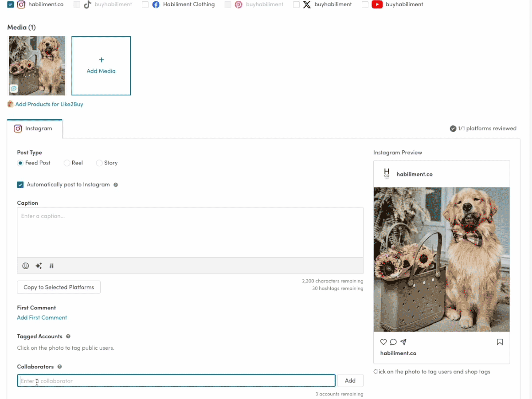Open Add Products for Like2Buy link
Image resolution: width=532 pixels, height=399 pixels.
coord(49,104)
